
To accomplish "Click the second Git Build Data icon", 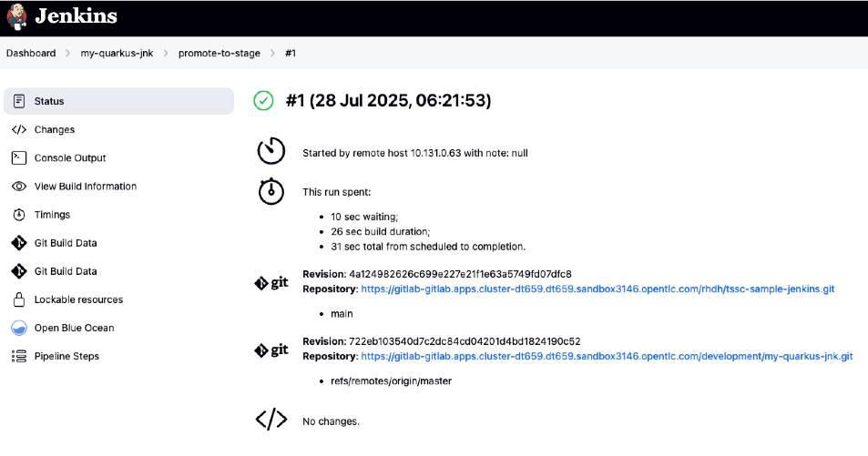I will point(19,270).
